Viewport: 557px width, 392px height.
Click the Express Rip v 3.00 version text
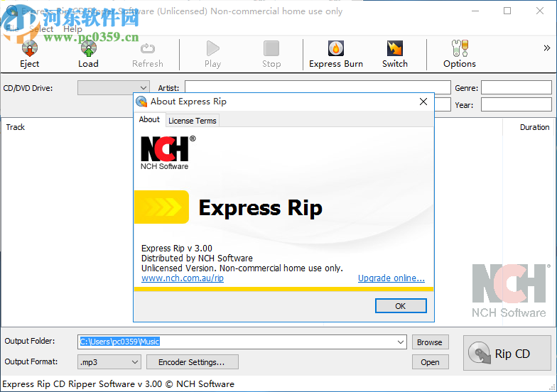[x=176, y=248]
